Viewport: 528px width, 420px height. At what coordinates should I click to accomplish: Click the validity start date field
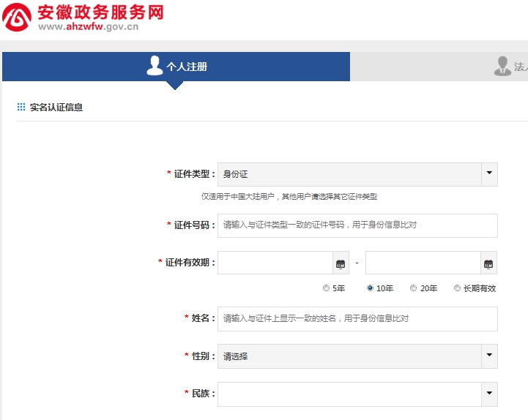pyautogui.click(x=275, y=263)
